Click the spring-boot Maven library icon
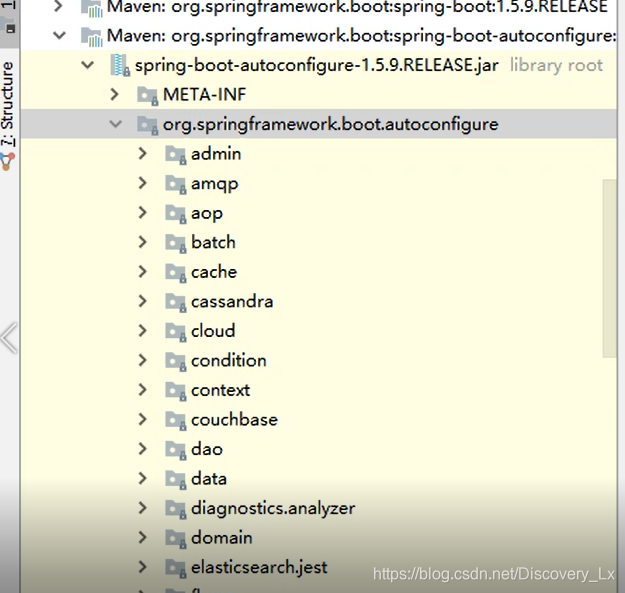 (x=91, y=8)
